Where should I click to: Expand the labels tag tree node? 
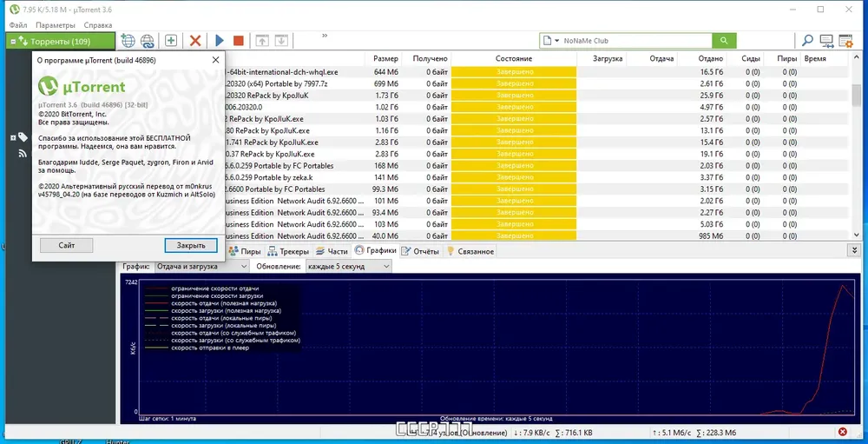point(13,137)
